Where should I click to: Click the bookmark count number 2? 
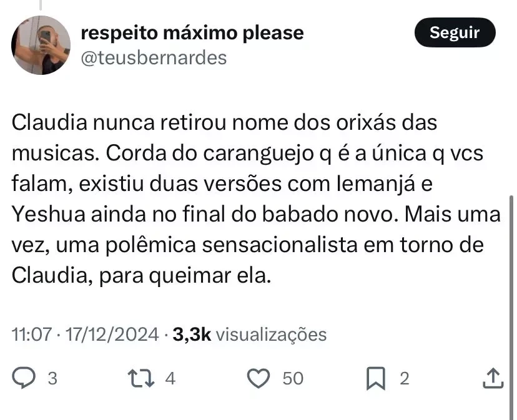tap(404, 378)
